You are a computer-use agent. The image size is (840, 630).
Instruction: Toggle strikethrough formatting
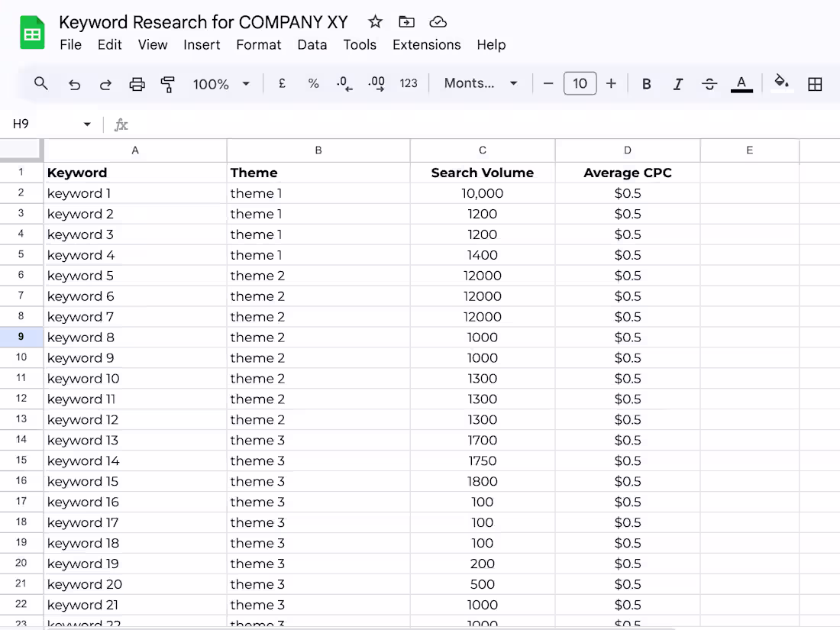[709, 84]
